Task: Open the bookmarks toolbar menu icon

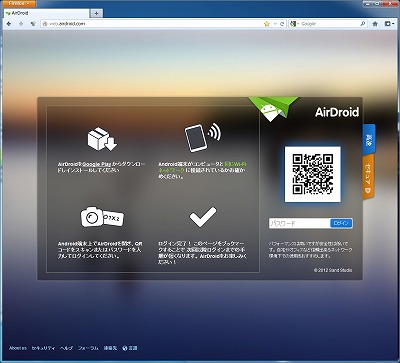Action: click(x=389, y=24)
